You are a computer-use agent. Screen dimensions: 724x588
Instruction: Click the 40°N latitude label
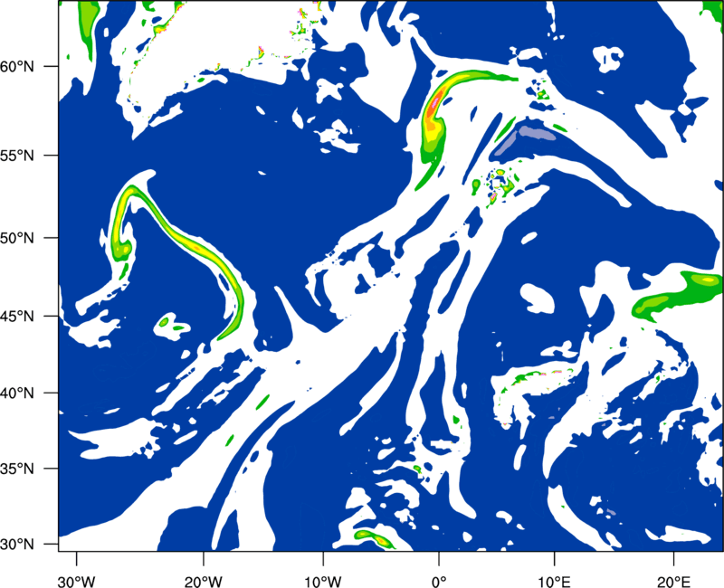(17, 394)
